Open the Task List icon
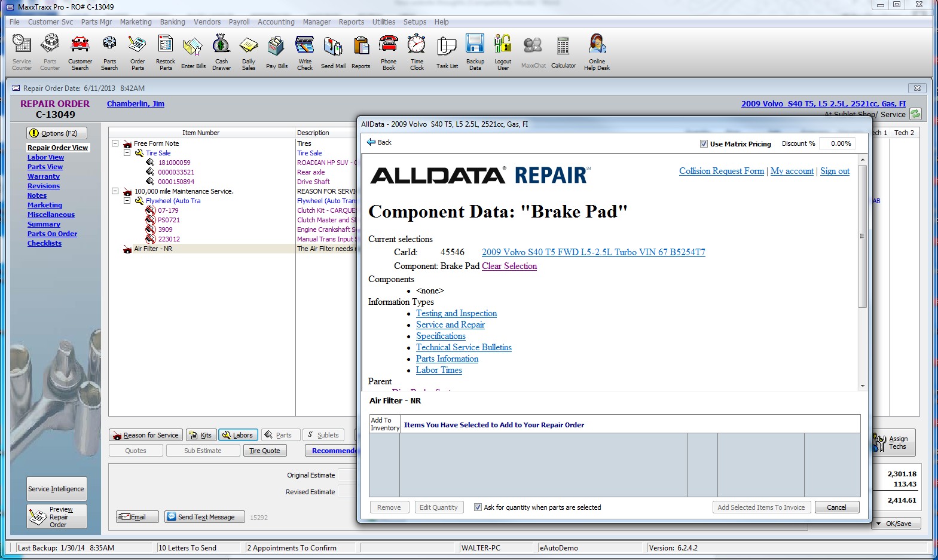 (x=447, y=53)
